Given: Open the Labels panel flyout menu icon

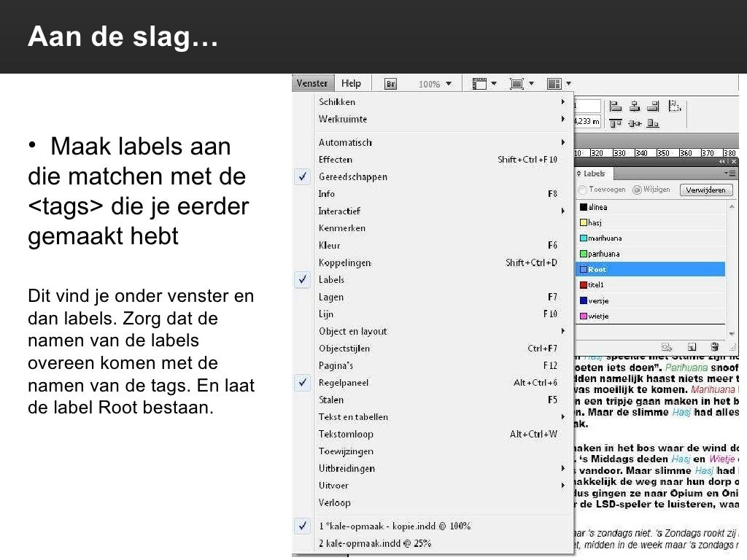Looking at the screenshot, I should (x=729, y=174).
